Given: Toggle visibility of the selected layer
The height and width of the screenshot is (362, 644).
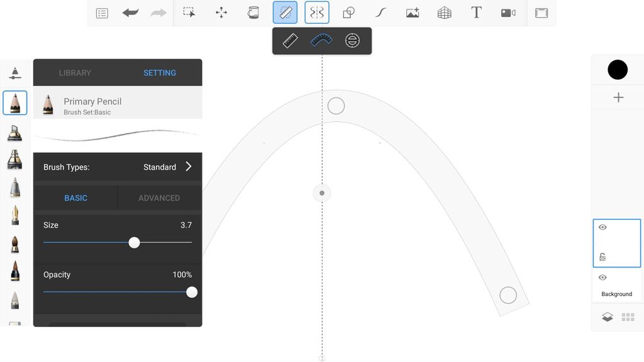Looking at the screenshot, I should (602, 227).
